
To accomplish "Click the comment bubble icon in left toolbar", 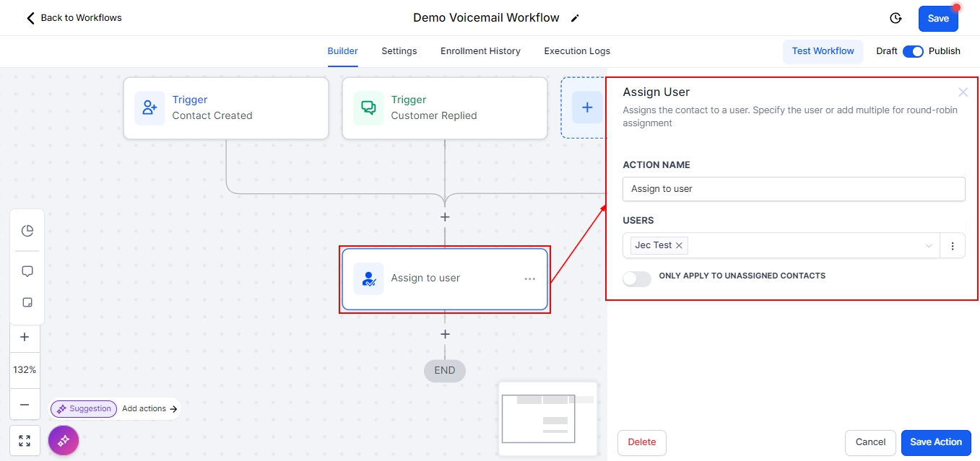I will click(27, 271).
